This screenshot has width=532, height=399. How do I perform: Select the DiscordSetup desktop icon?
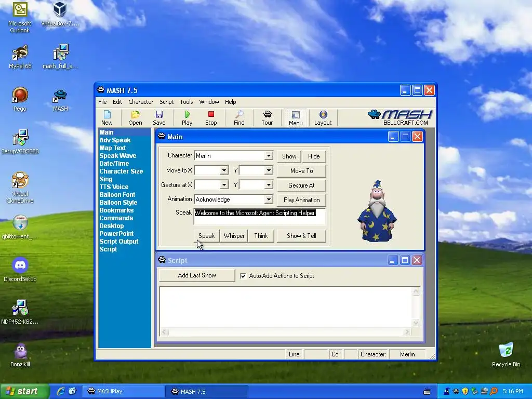[20, 270]
